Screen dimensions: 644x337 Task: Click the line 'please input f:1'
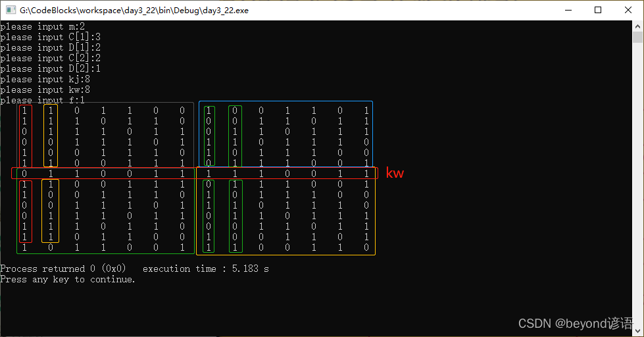pos(42,100)
